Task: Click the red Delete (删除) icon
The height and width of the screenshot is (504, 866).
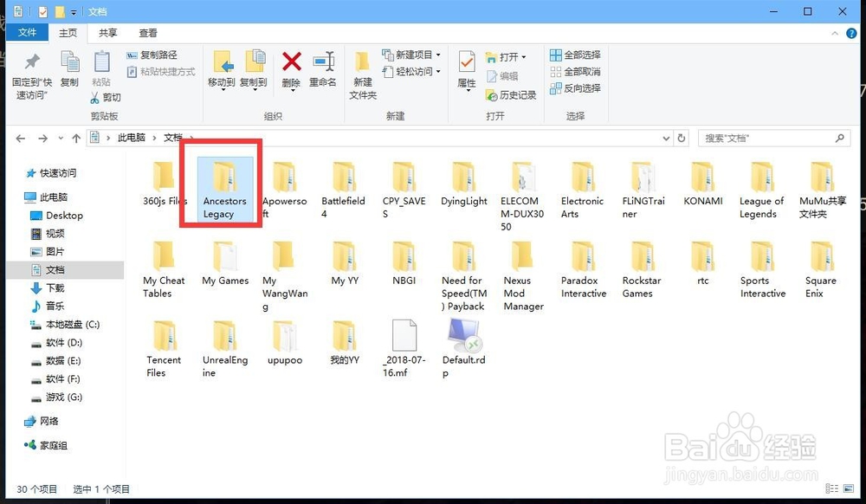Action: [x=291, y=61]
